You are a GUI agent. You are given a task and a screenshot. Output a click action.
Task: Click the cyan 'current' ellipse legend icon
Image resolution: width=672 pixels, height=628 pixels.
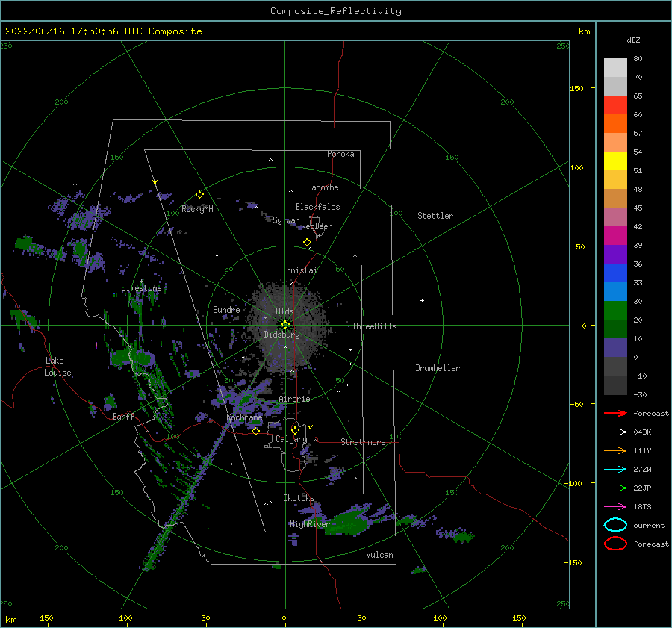tap(615, 525)
